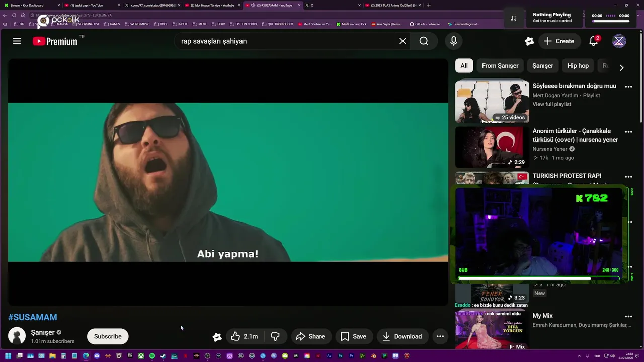This screenshot has height=362, width=644.
Task: Share the video
Action: click(310, 336)
